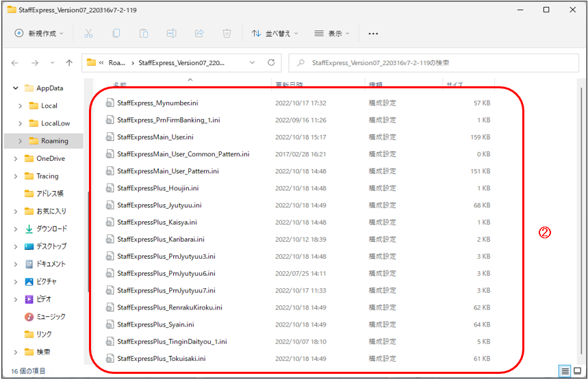Select StaffExpressPlus_TinginDaityou_1.ini file name
588x380 pixels.
pyautogui.click(x=172, y=342)
